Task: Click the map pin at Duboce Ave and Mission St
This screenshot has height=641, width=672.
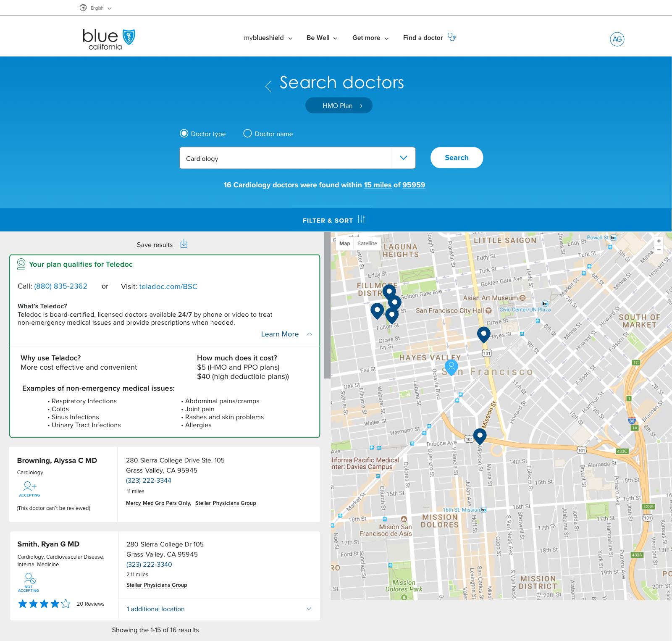Action: pyautogui.click(x=480, y=436)
